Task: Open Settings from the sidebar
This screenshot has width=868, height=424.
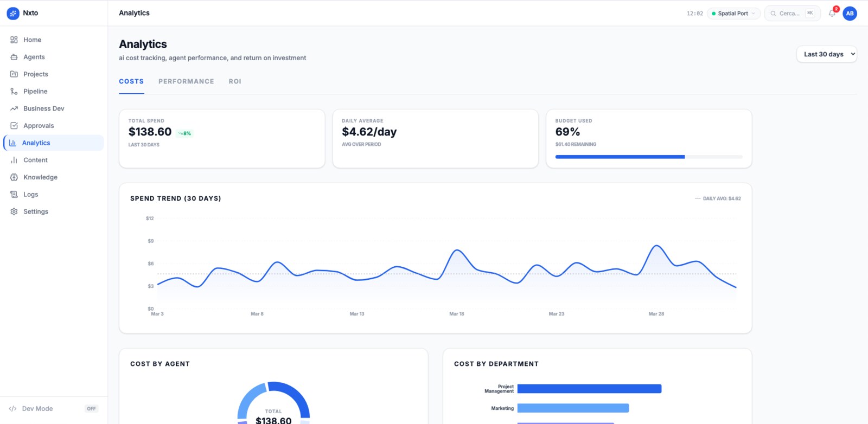Action: pyautogui.click(x=54, y=211)
